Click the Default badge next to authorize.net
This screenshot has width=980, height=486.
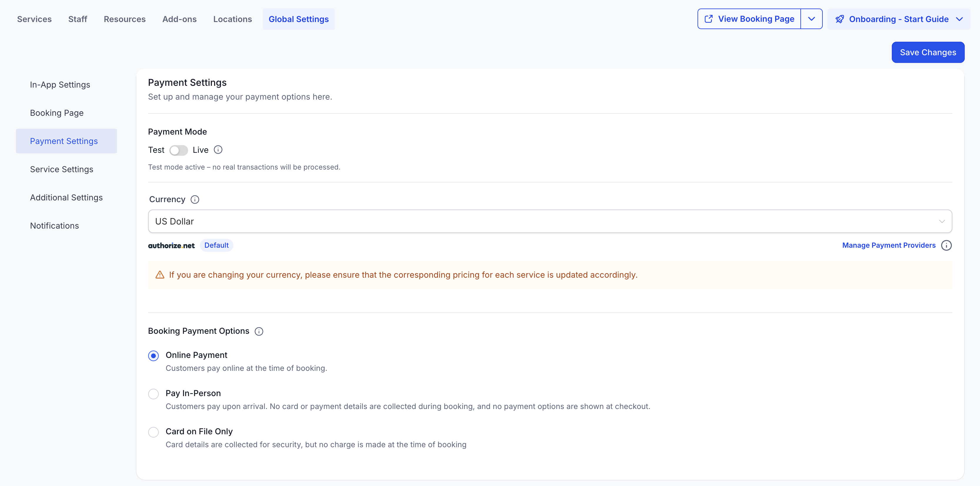(216, 245)
